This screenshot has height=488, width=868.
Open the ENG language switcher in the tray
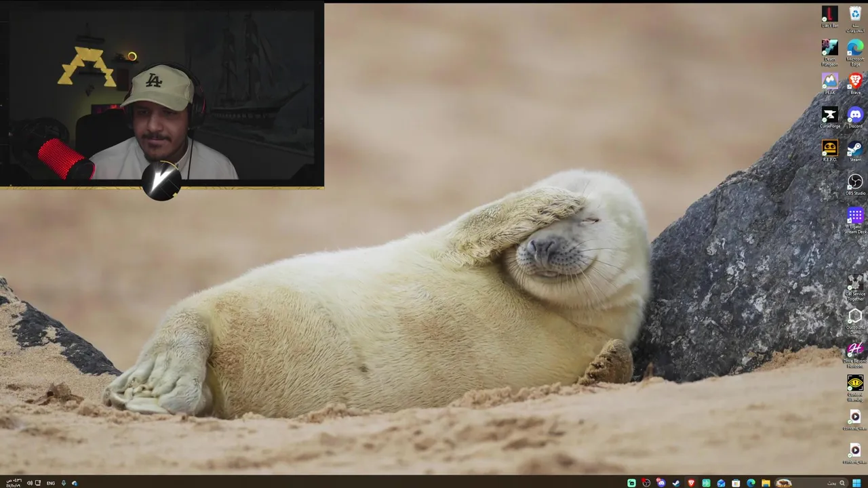tap(51, 483)
